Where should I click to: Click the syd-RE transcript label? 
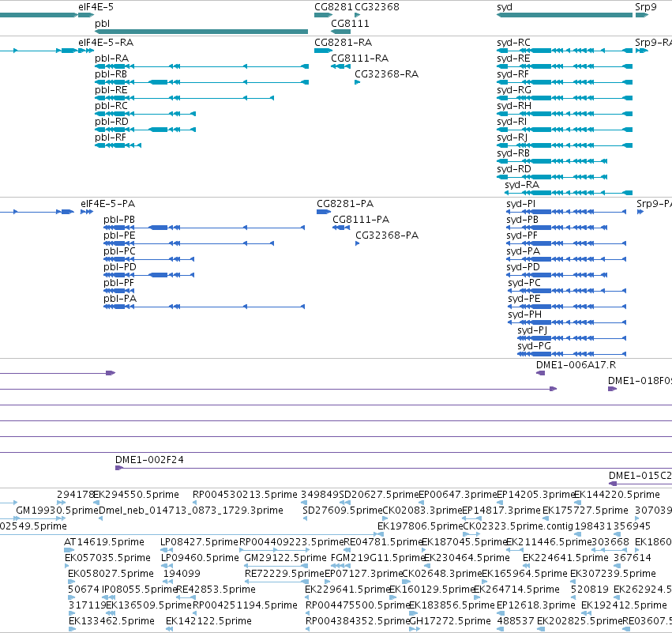(x=513, y=58)
